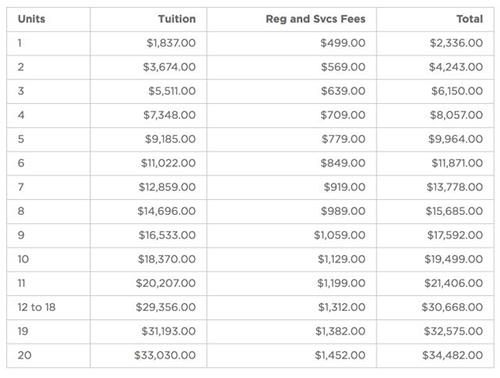Click the 12 to 18 units row label
Screen dimensions: 500x378
pos(37,307)
